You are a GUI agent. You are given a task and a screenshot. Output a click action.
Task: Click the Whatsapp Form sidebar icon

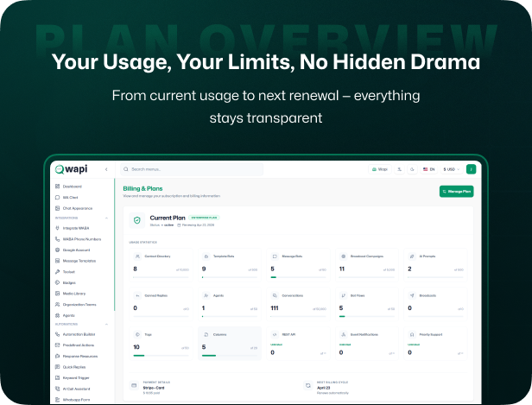point(57,400)
